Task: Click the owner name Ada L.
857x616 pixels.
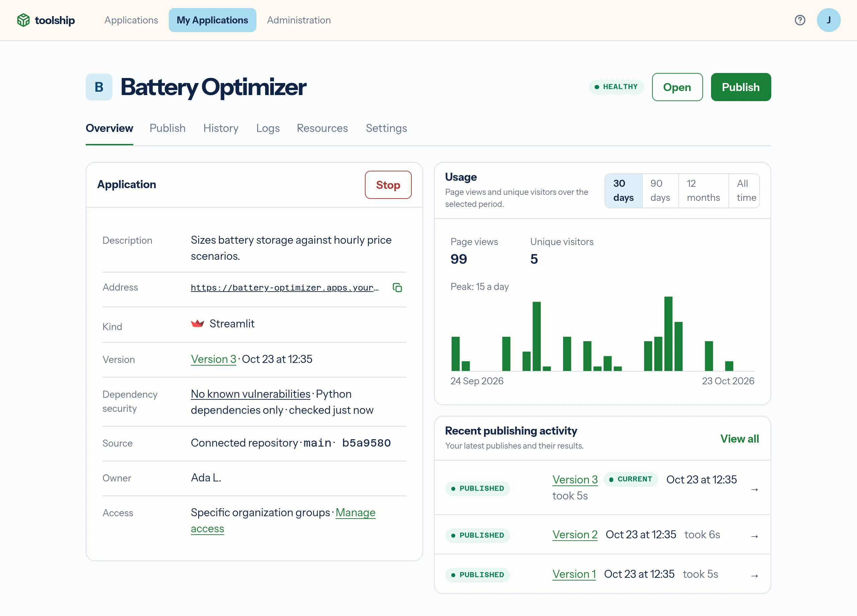Action: [x=206, y=478]
